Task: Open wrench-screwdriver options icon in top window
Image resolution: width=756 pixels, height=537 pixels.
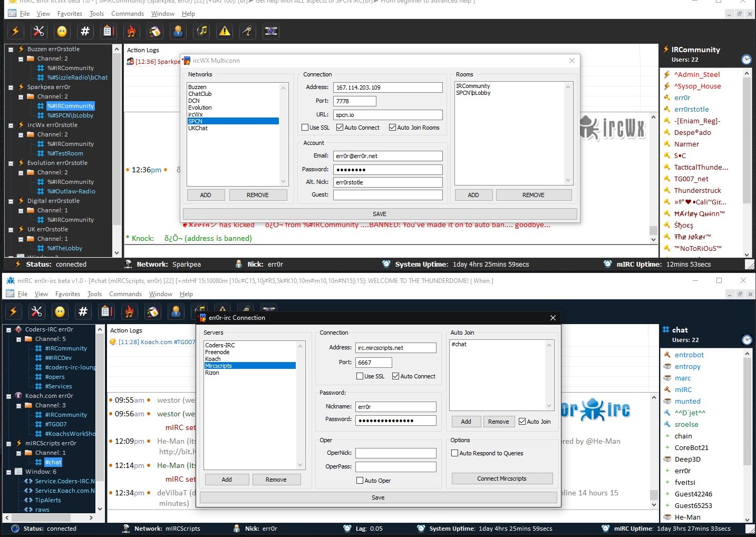Action: coord(38,32)
